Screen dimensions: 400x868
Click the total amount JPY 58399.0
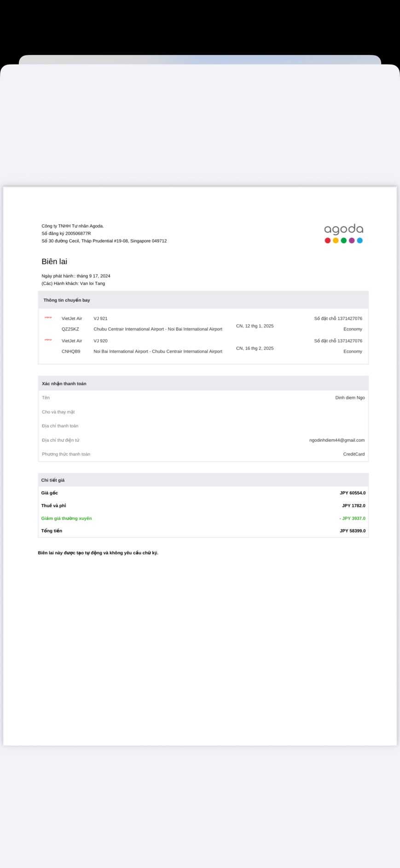point(353,531)
